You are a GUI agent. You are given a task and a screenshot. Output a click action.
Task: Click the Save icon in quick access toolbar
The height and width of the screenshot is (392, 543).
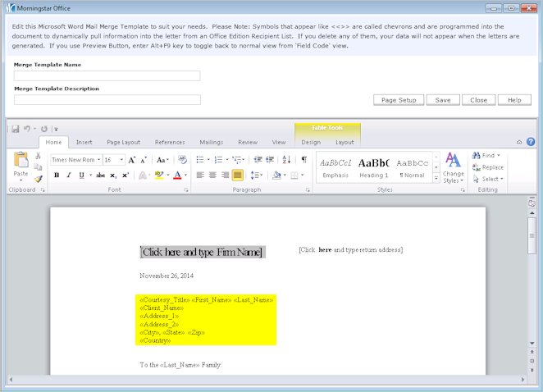point(16,129)
